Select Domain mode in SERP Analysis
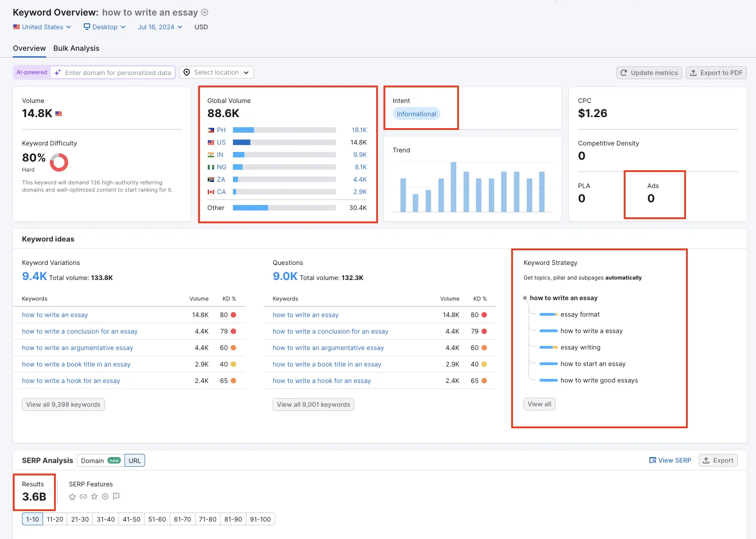The image size is (756, 539). [x=93, y=460]
